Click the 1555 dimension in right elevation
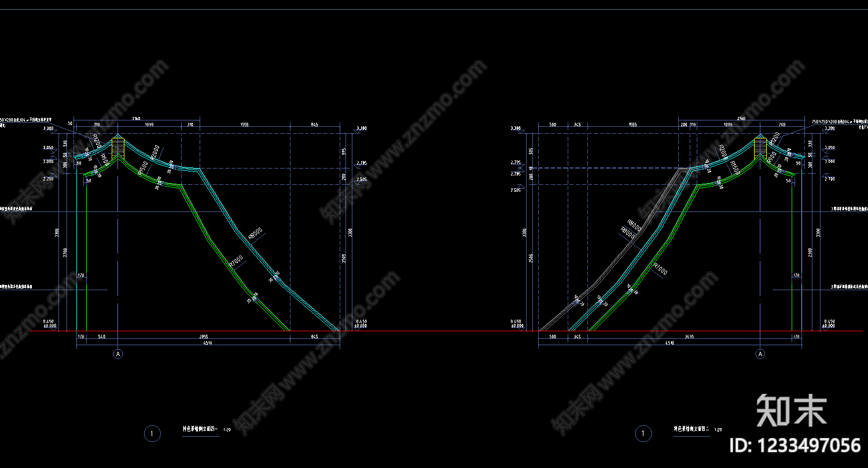Screen dimensions: 868x468 coord(632,125)
